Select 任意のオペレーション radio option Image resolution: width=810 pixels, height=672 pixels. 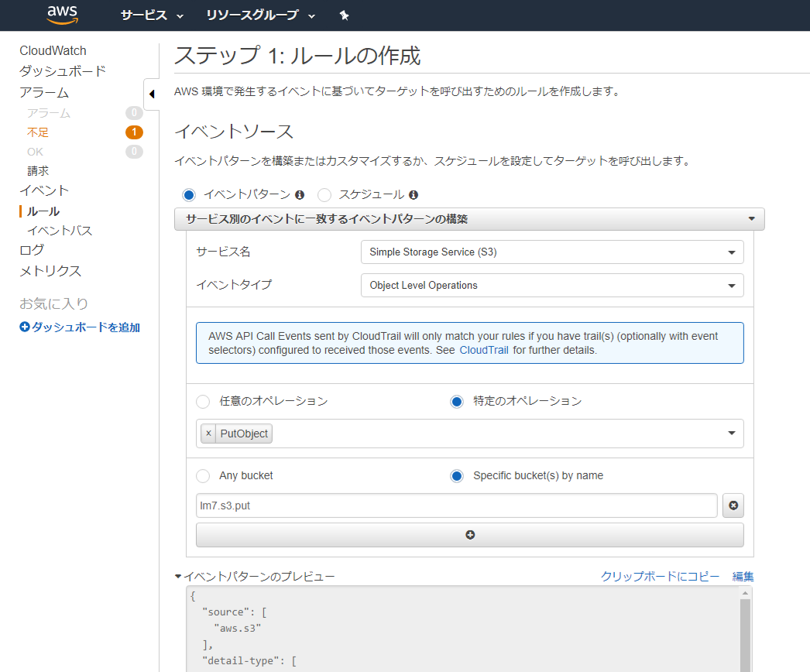point(203,401)
